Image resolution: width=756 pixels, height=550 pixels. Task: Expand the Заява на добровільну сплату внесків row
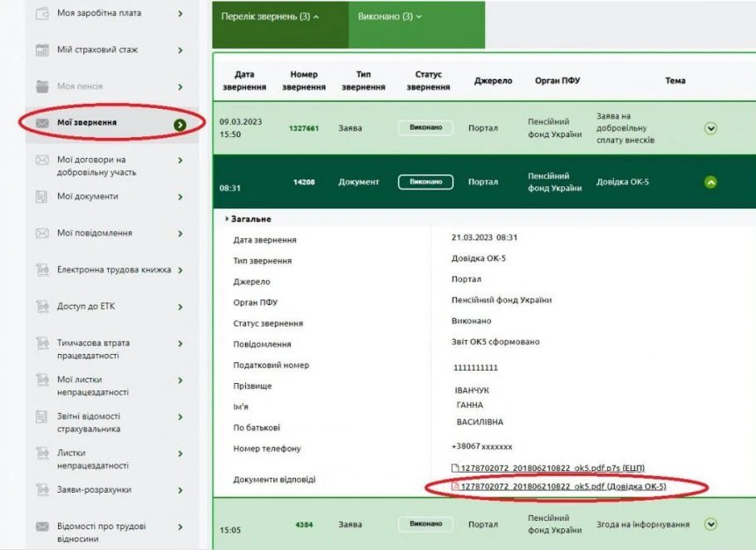coord(710,128)
